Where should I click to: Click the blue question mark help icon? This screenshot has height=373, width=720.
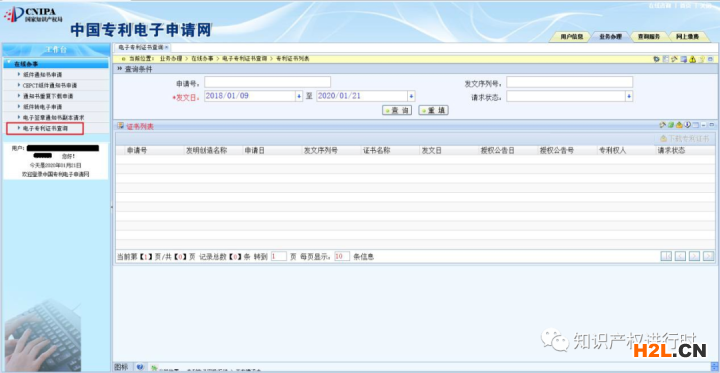pos(140,367)
